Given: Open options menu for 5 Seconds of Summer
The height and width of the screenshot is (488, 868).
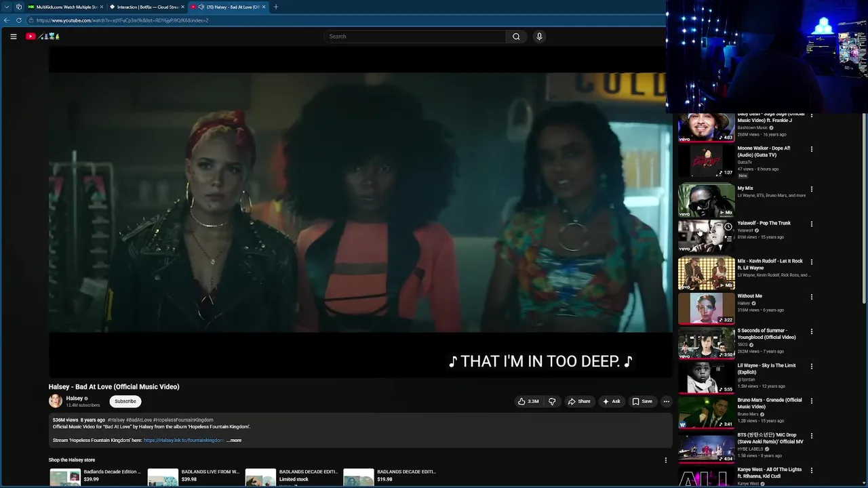Looking at the screenshot, I should point(812,331).
